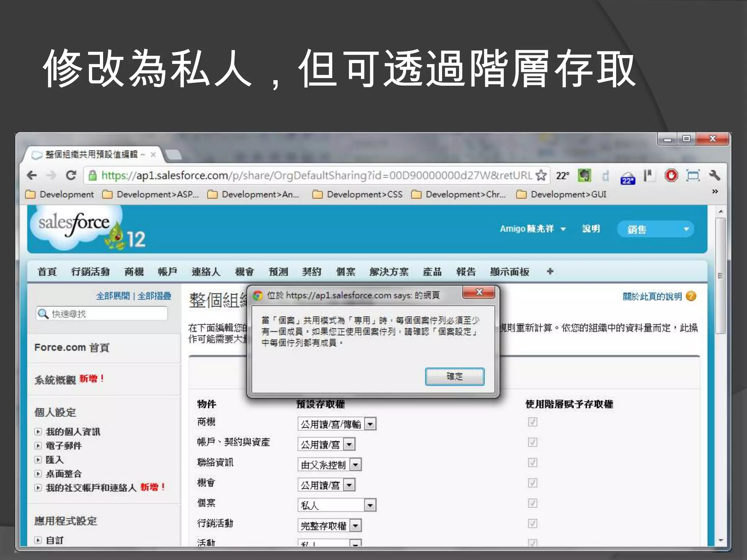
Task: Switch to the 報告 tab
Action: pos(466,272)
